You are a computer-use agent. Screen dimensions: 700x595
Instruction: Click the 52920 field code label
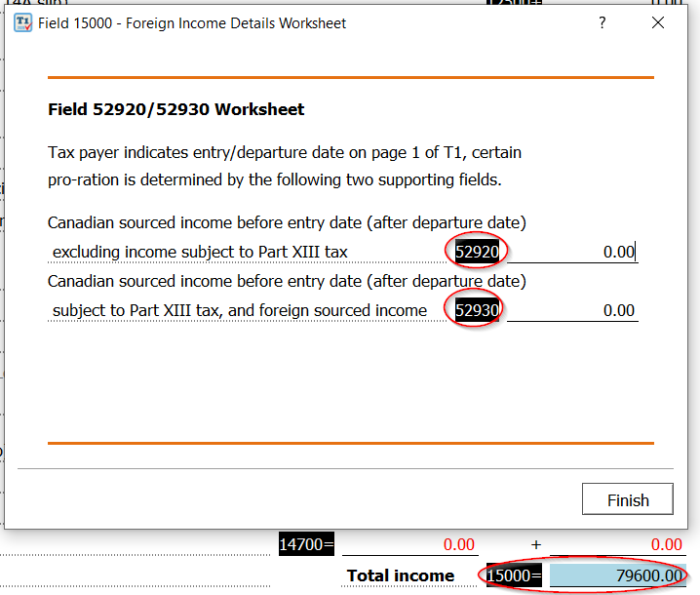[477, 252]
